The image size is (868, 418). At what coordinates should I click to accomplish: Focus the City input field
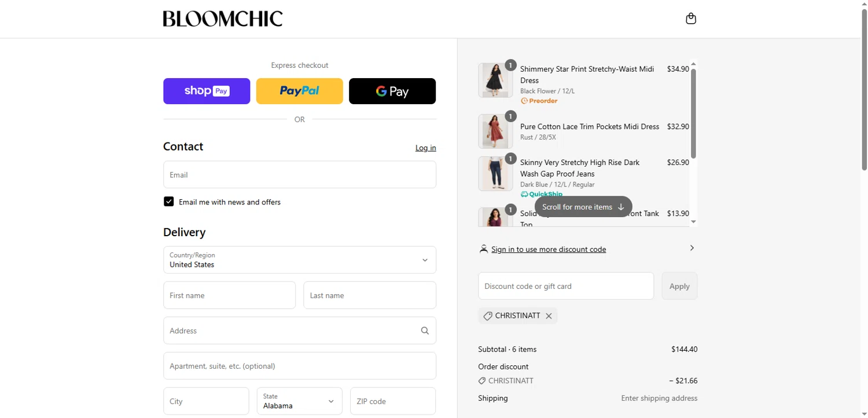coord(206,401)
